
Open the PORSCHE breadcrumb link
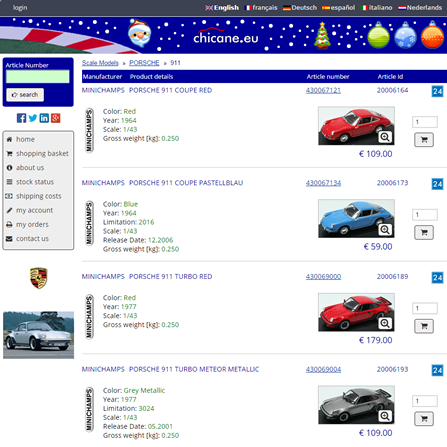pos(144,63)
